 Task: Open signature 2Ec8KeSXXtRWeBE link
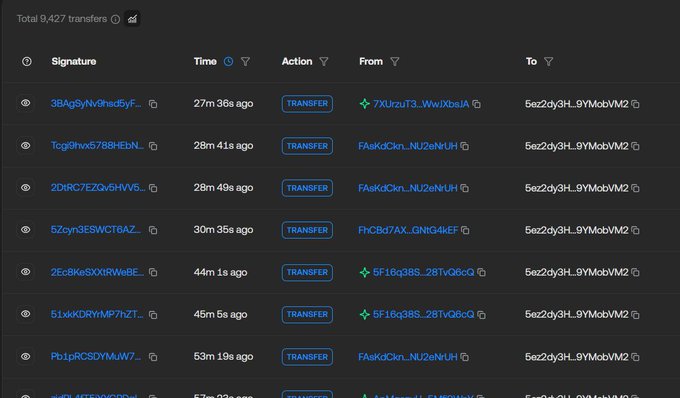click(97, 272)
